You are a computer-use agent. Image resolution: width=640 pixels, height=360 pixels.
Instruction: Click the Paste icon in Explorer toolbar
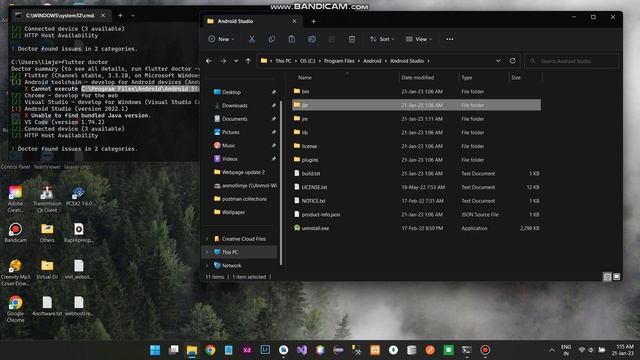tap(292, 39)
